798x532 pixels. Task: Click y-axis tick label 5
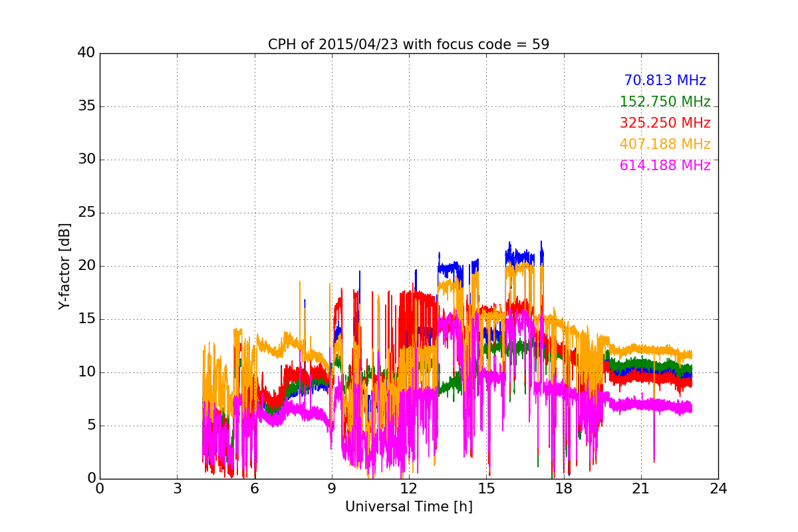90,425
